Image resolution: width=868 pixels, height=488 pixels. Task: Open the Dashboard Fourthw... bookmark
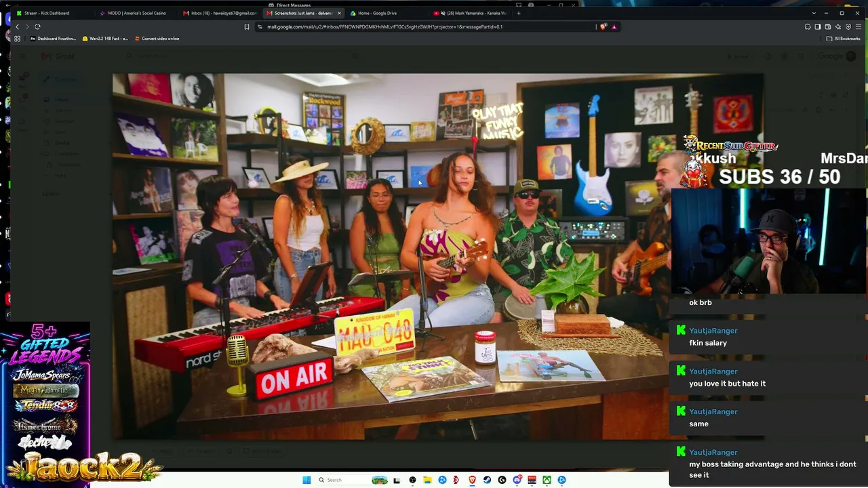coord(53,39)
